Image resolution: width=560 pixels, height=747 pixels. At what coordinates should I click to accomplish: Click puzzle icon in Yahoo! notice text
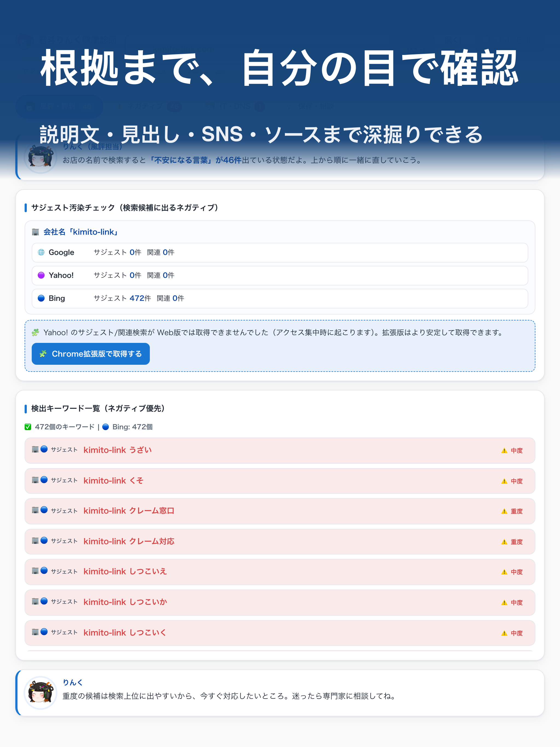point(36,333)
